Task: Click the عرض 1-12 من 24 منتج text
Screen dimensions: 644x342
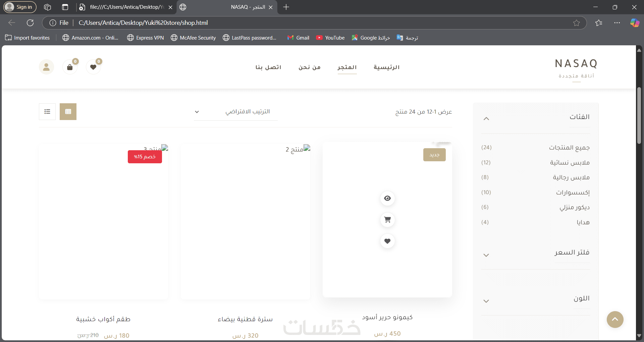Action: 424,112
